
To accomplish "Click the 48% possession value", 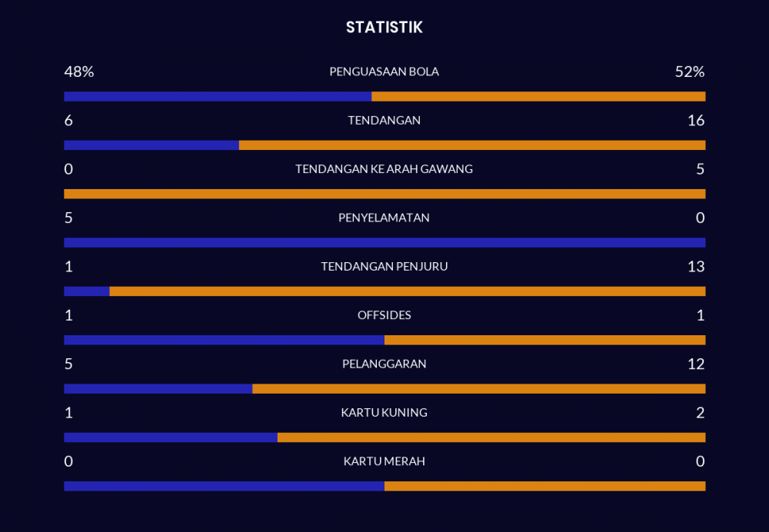I will tap(78, 71).
